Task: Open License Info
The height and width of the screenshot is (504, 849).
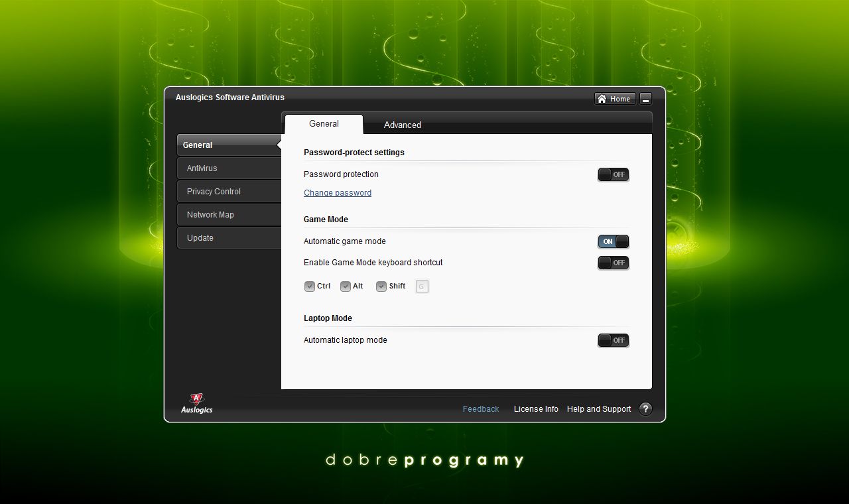Action: (x=536, y=409)
